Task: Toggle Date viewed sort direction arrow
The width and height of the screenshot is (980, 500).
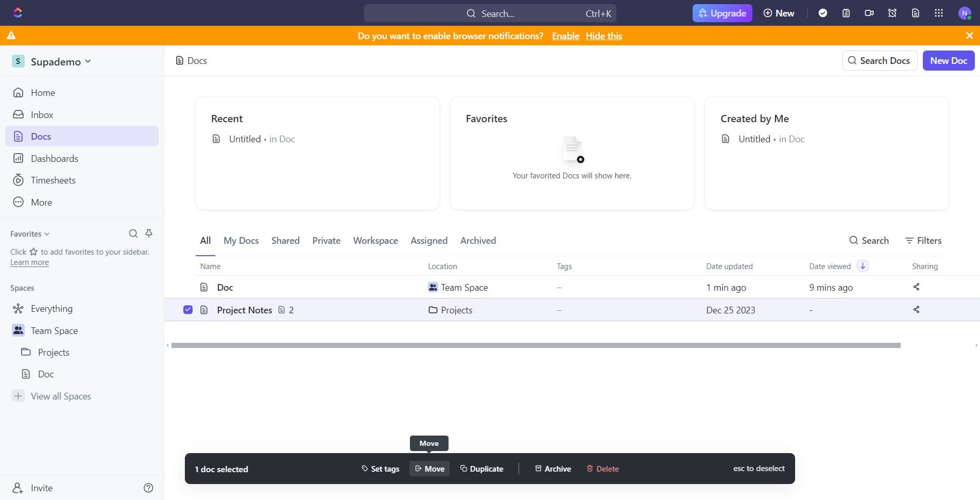Action: coord(863,266)
